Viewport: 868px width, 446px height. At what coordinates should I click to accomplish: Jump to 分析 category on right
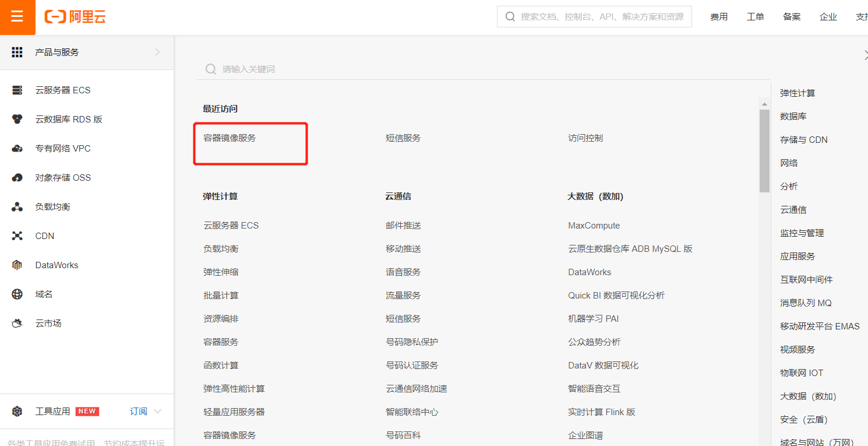789,186
